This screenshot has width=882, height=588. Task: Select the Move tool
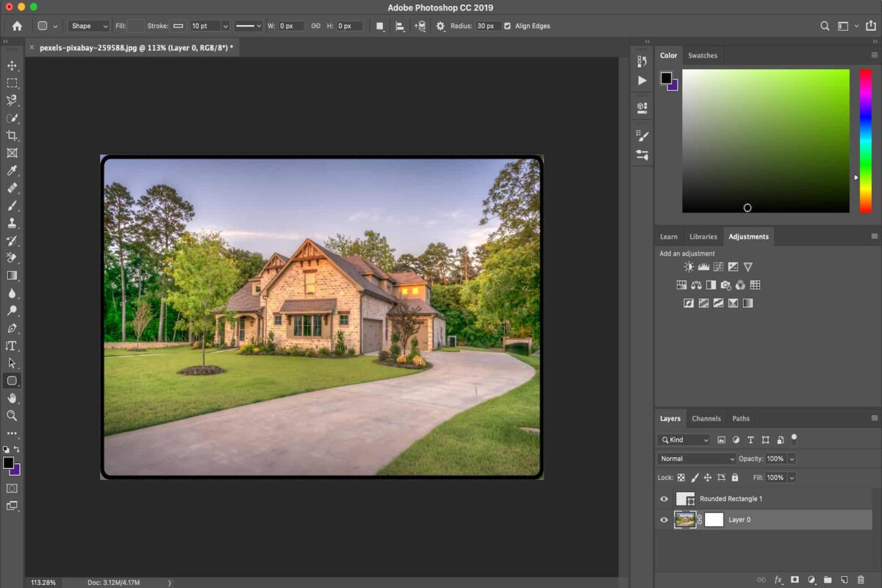(x=12, y=65)
